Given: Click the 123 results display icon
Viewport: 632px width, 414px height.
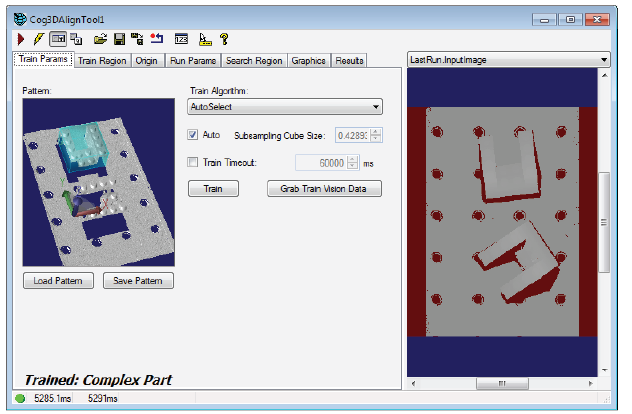Looking at the screenshot, I should tap(181, 39).
